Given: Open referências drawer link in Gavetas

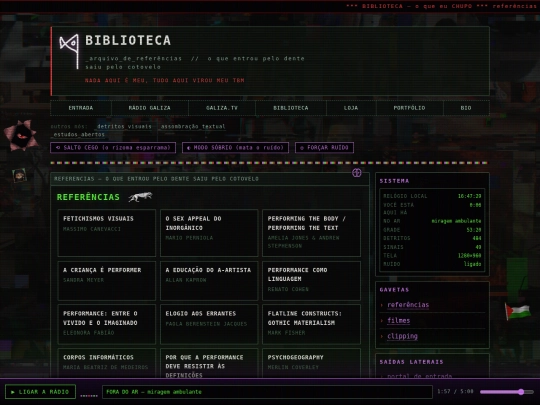Looking at the screenshot, I should click(408, 305).
